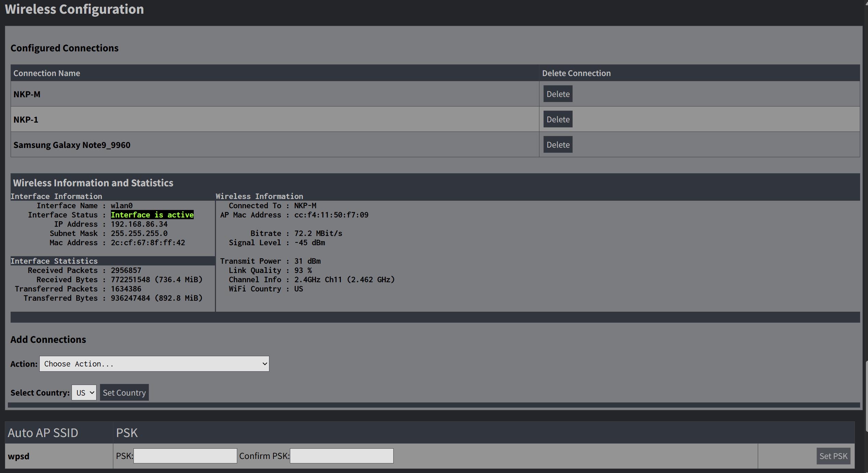868x473 pixels.
Task: Open the Choose Action dropdown
Action: click(x=154, y=364)
